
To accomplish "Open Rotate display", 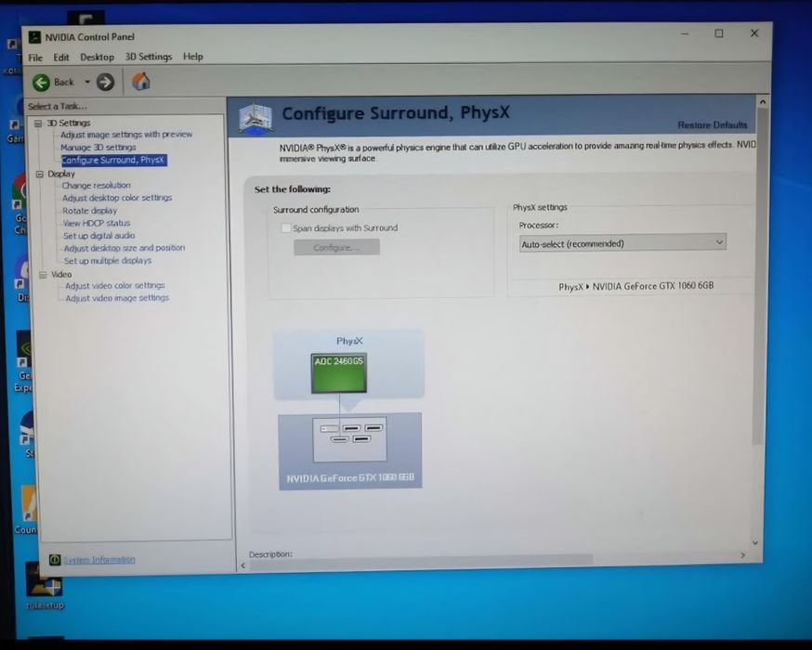I will coord(89,211).
